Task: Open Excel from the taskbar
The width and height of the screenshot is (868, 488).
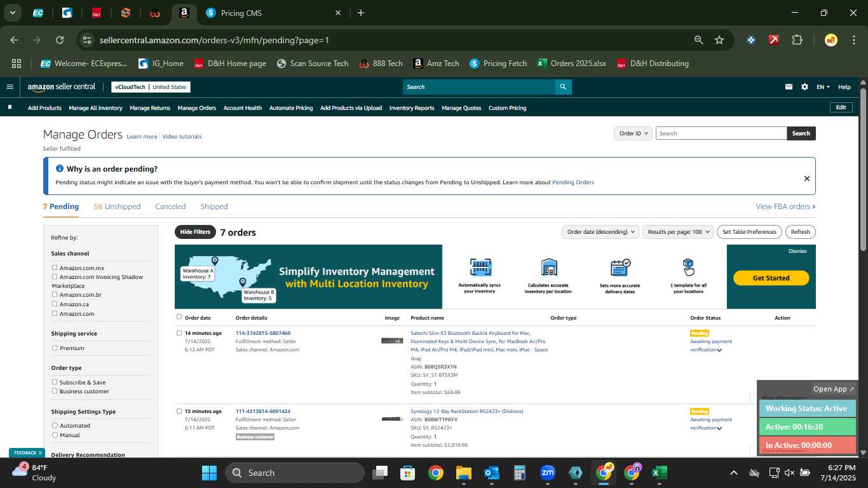Action: [x=659, y=473]
